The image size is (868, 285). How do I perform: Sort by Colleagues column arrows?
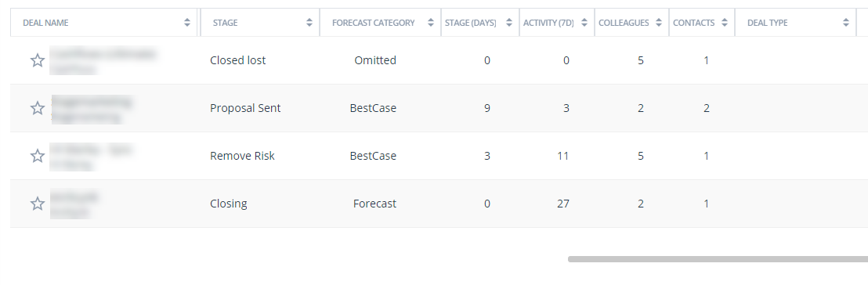pyautogui.click(x=658, y=23)
